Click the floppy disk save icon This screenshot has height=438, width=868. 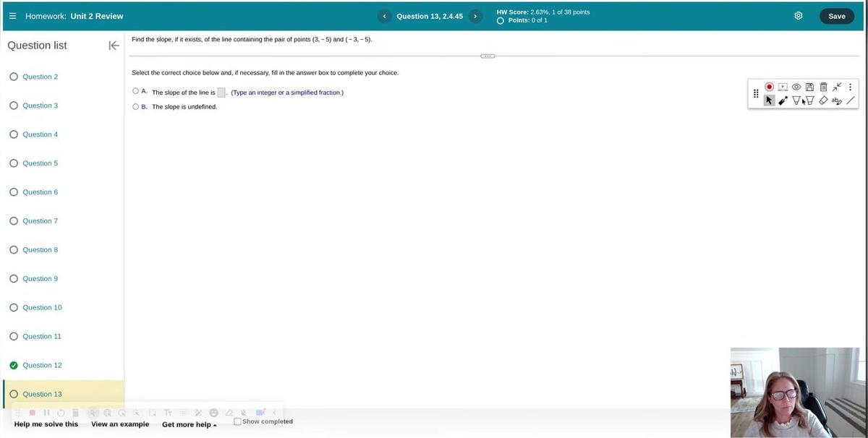point(810,87)
